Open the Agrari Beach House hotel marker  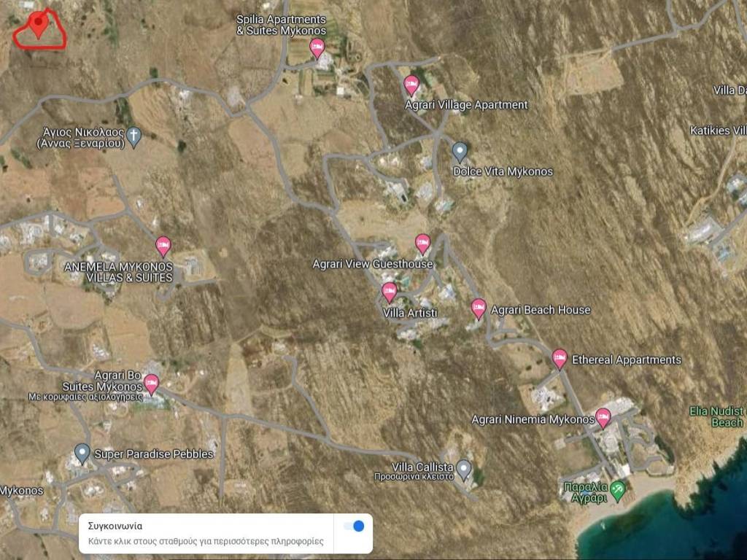click(x=479, y=309)
